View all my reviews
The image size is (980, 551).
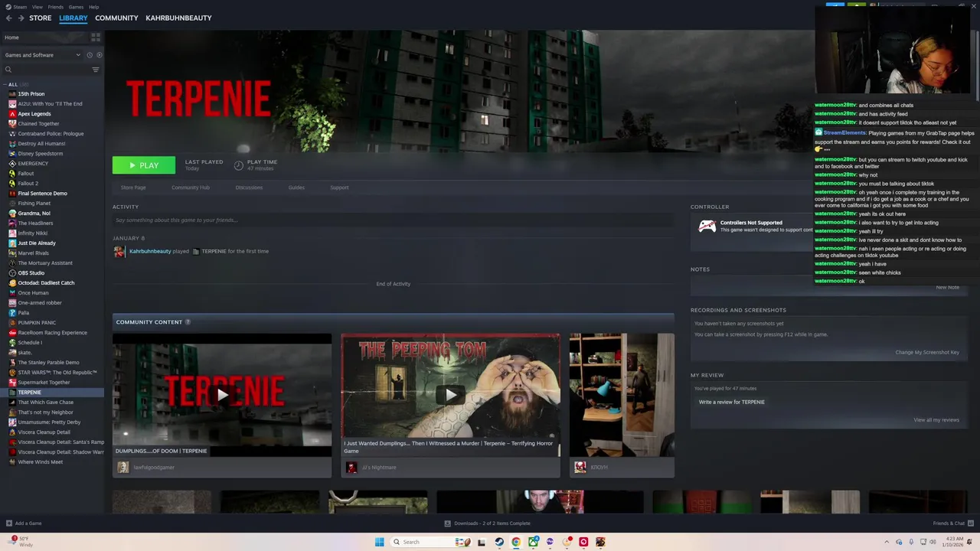(x=936, y=419)
